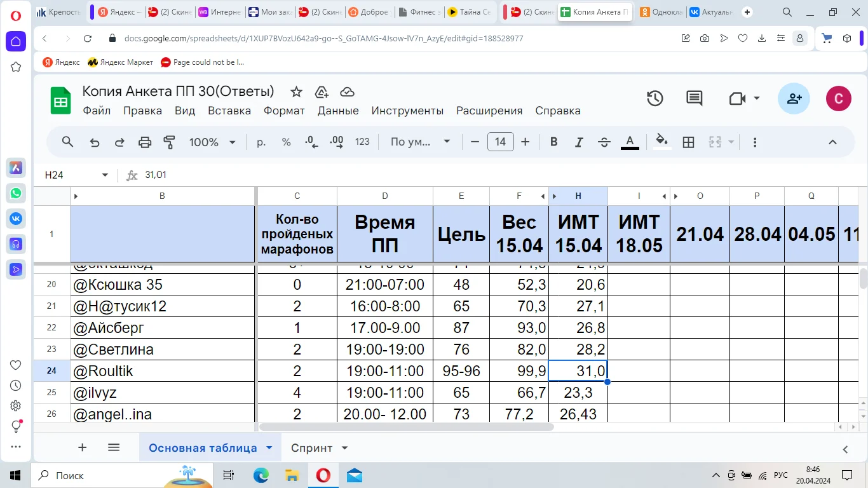
Task: Select the paint format tool
Action: pos(169,142)
